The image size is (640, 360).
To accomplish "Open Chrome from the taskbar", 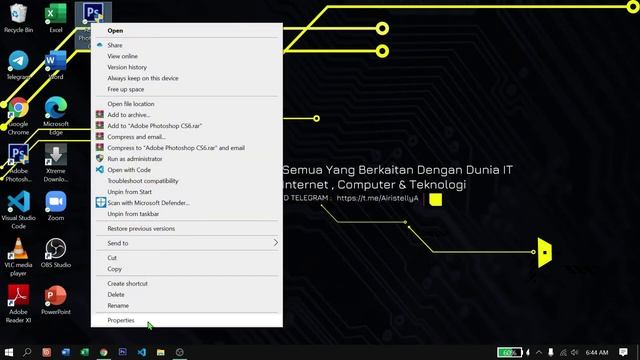I will (104, 352).
